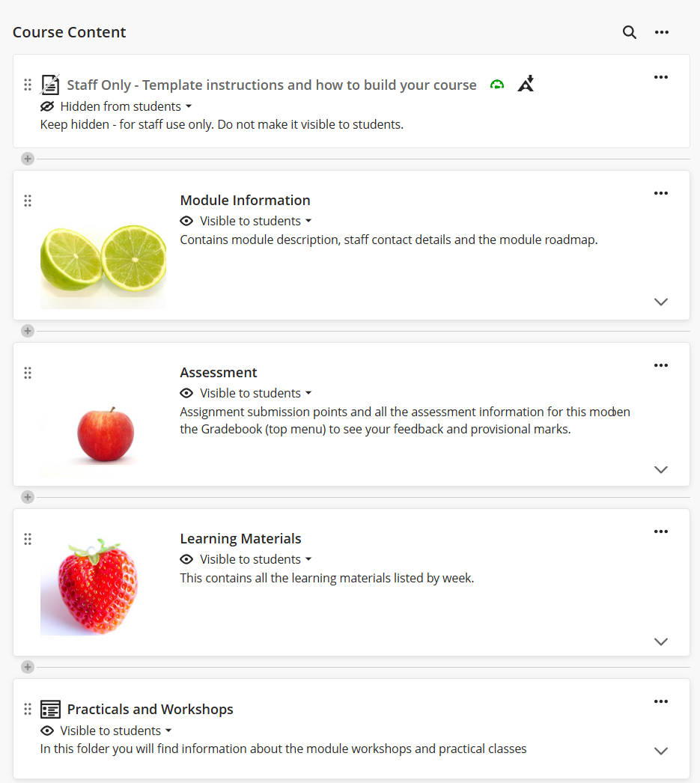Open the Course Content header ellipsis menu

pyautogui.click(x=662, y=32)
